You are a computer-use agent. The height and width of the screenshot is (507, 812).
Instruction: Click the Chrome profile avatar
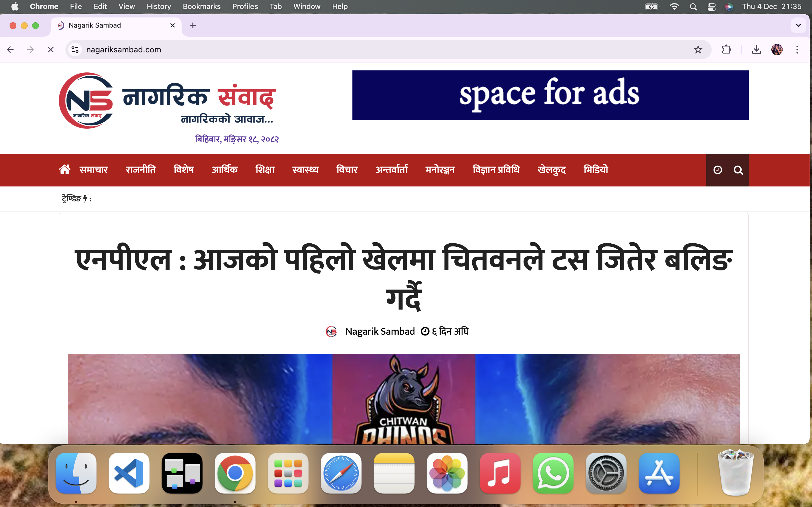pyautogui.click(x=777, y=49)
